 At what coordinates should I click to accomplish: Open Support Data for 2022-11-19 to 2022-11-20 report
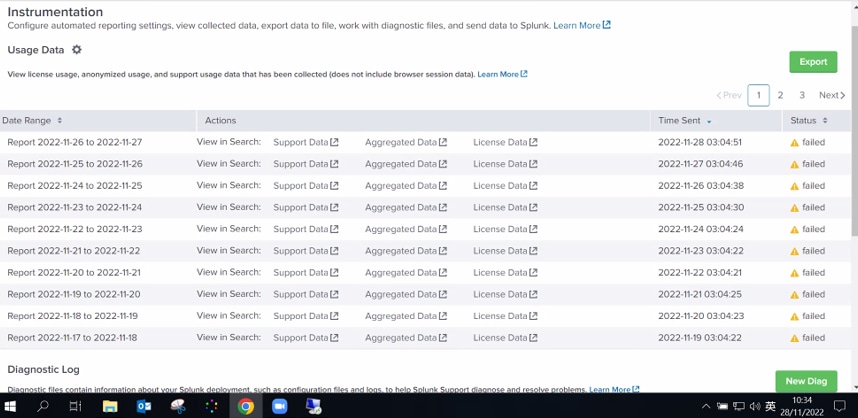coord(306,294)
